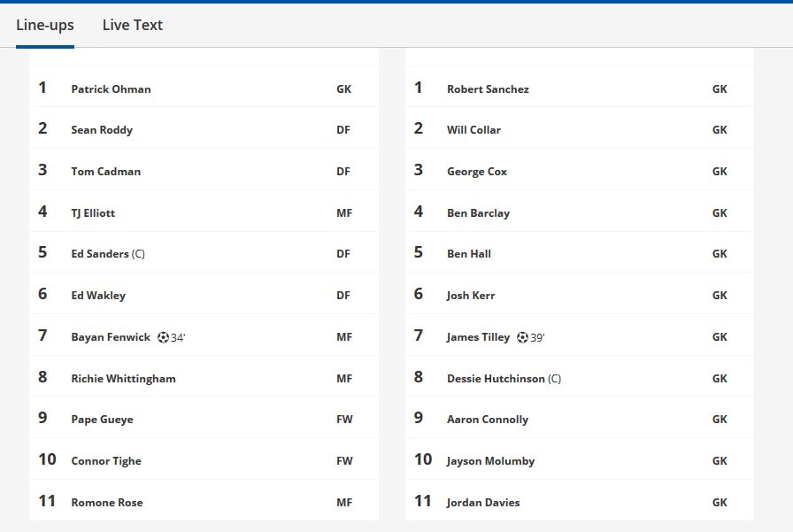793x532 pixels.
Task: Choose Jayson Molumby in the away team
Action: click(x=490, y=460)
